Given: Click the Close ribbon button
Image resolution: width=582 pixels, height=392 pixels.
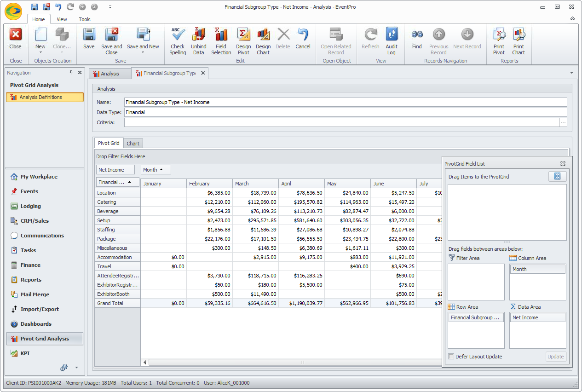Looking at the screenshot, I should (x=16, y=39).
